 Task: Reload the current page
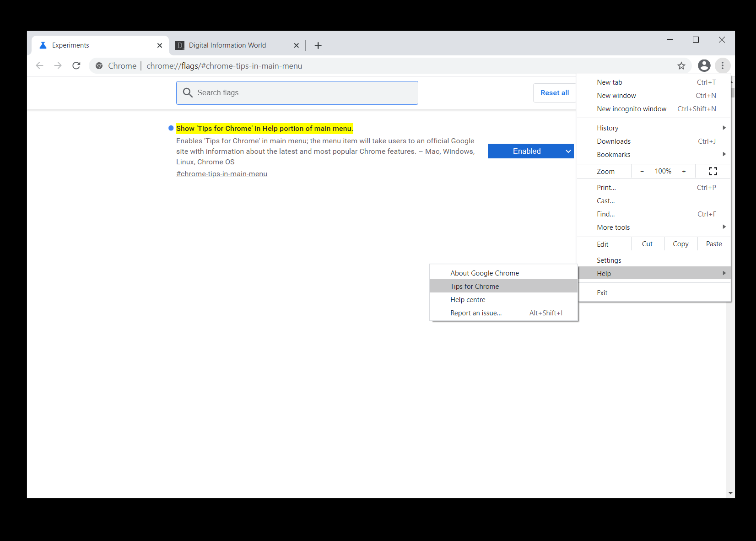tap(76, 65)
